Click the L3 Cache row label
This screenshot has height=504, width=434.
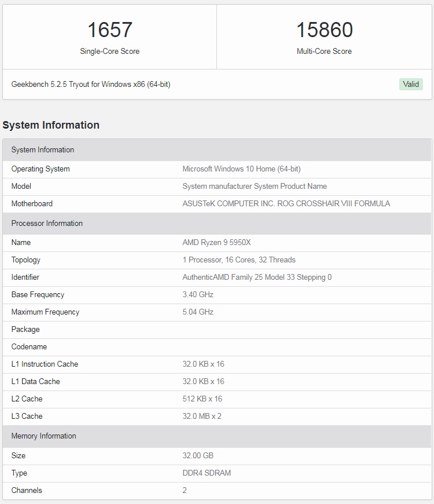click(x=27, y=416)
